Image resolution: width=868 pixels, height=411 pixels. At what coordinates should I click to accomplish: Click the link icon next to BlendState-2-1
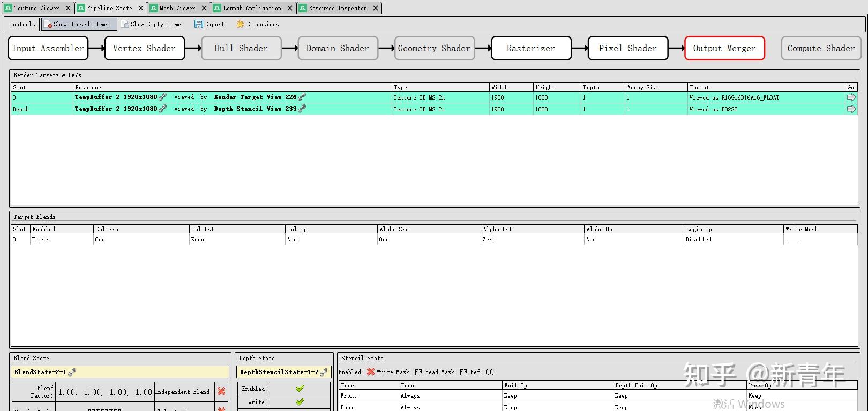pos(72,372)
